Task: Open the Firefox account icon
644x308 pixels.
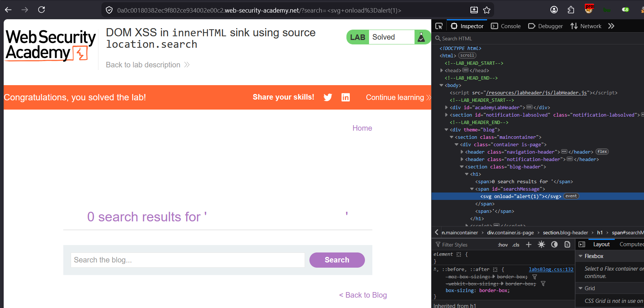Action: [x=554, y=10]
